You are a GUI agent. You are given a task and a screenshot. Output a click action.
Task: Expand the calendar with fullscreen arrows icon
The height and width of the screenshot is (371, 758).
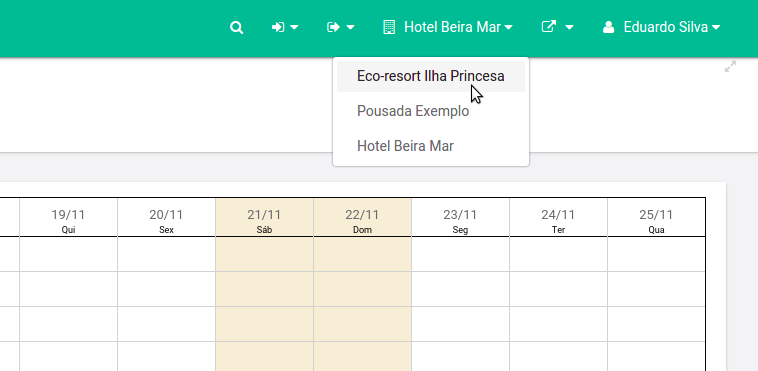coord(730,67)
